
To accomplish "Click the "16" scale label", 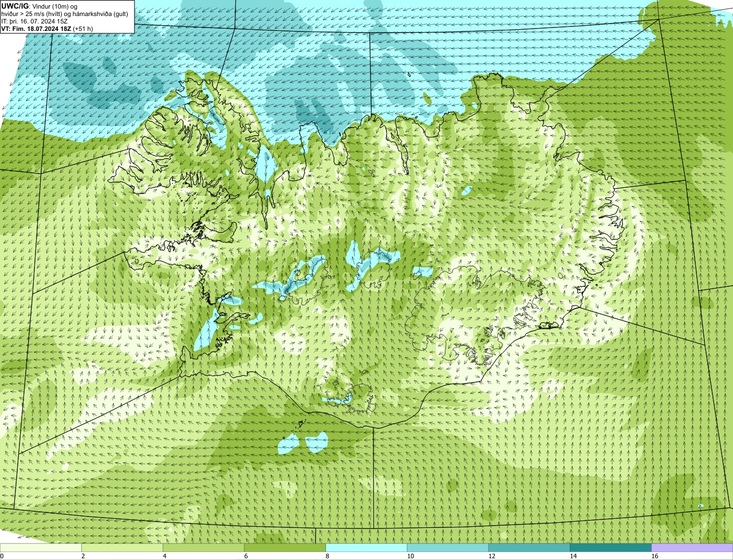I will pyautogui.click(x=655, y=556).
